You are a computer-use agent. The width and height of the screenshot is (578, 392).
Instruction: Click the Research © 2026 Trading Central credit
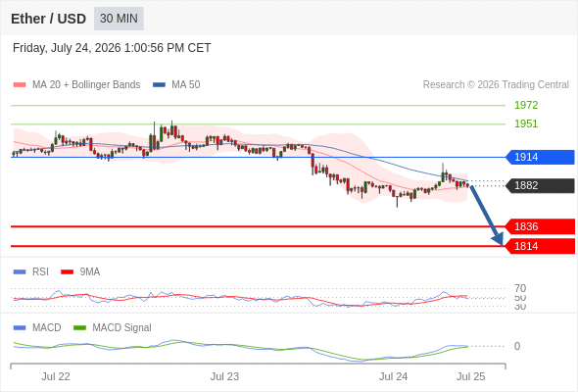[x=496, y=85]
